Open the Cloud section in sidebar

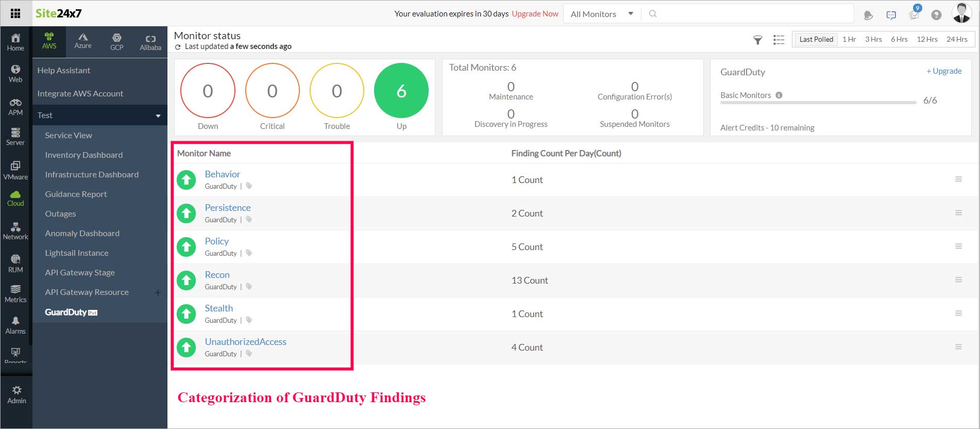coord(15,198)
